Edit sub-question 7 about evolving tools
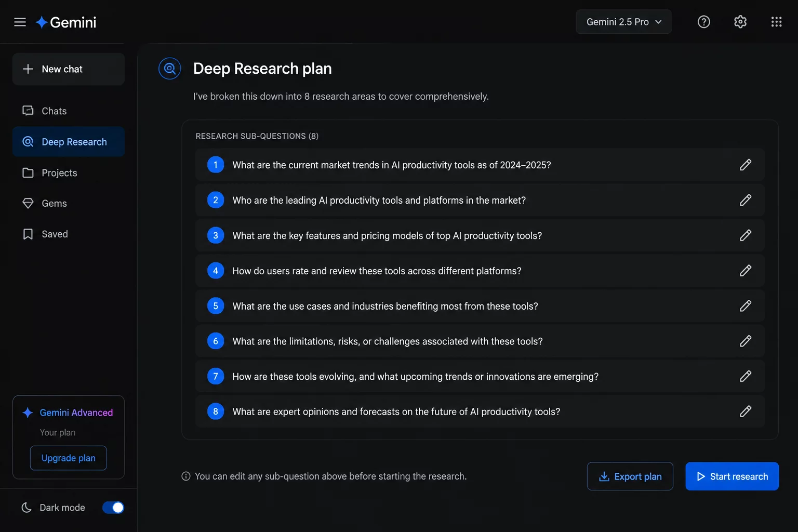The height and width of the screenshot is (532, 798). click(x=746, y=376)
